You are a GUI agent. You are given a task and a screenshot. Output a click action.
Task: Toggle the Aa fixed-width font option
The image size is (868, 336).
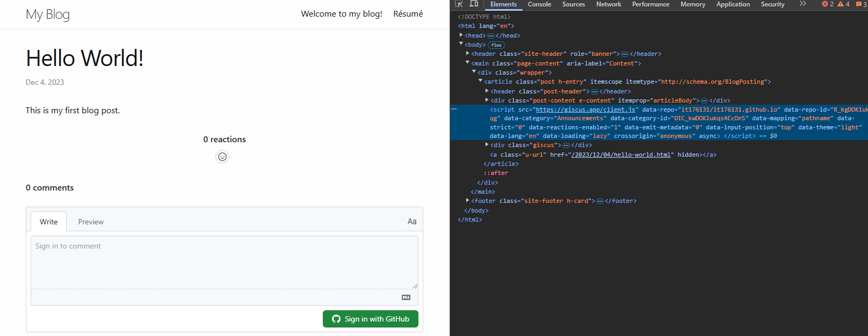[412, 221]
